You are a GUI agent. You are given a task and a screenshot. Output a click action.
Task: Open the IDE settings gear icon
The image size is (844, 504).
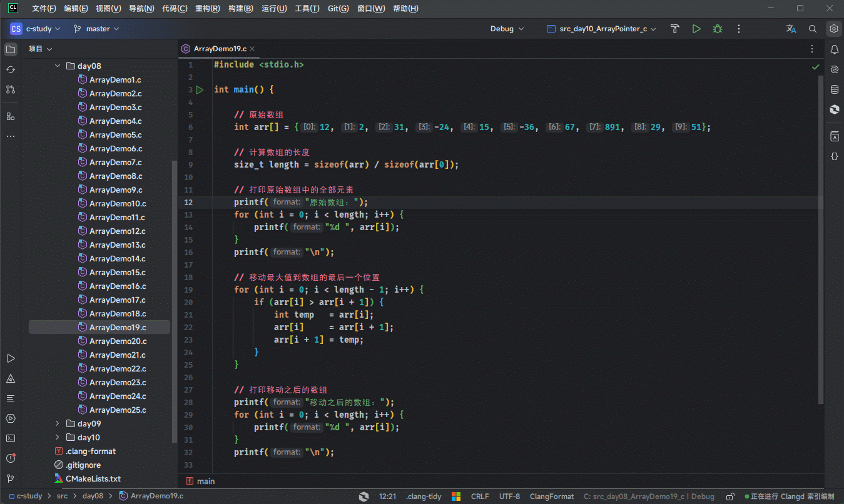(833, 29)
